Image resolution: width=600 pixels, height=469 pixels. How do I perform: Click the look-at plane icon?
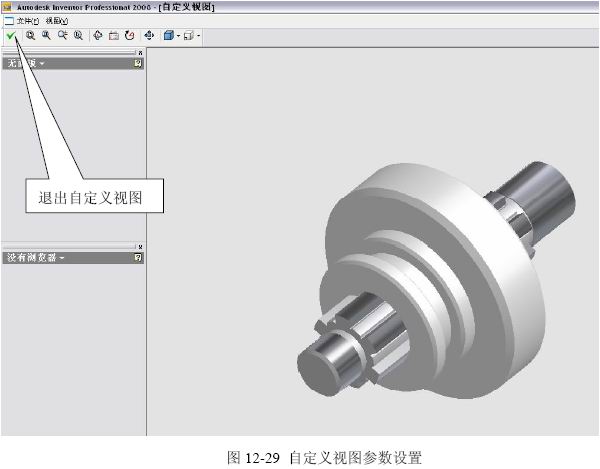tap(114, 36)
